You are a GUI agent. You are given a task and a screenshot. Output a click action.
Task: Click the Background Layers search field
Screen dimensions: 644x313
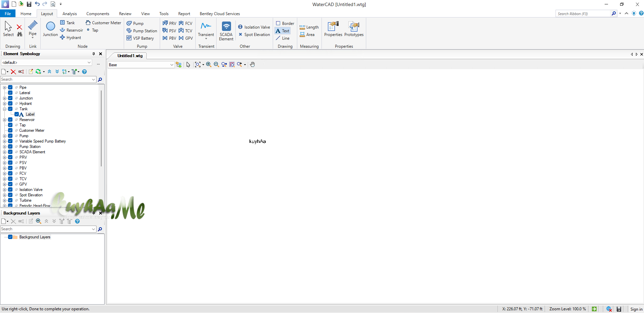coord(46,229)
